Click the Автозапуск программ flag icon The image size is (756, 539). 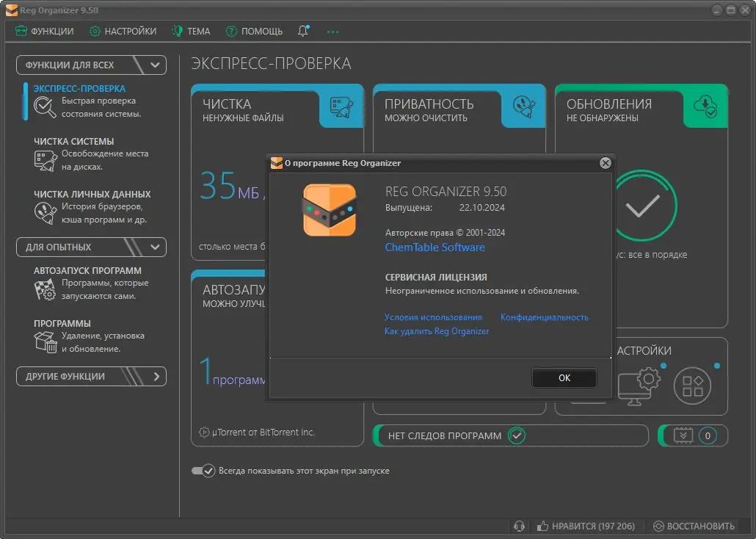[45, 289]
